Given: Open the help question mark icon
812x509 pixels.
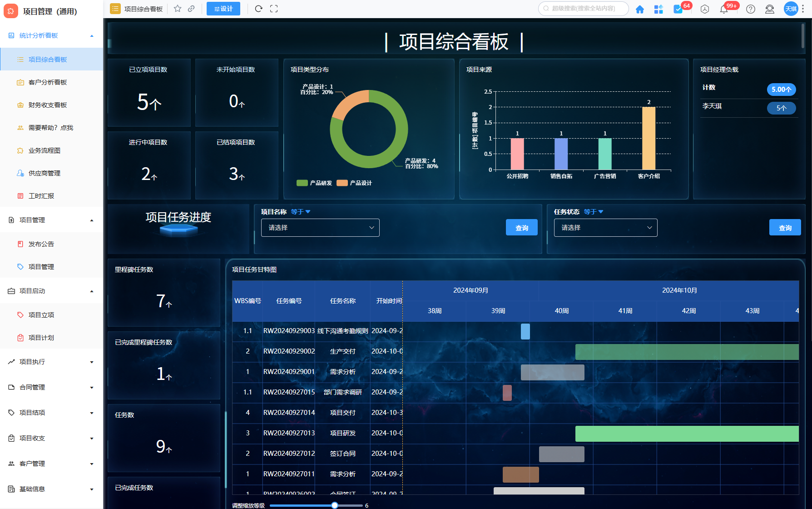Looking at the screenshot, I should pyautogui.click(x=751, y=9).
